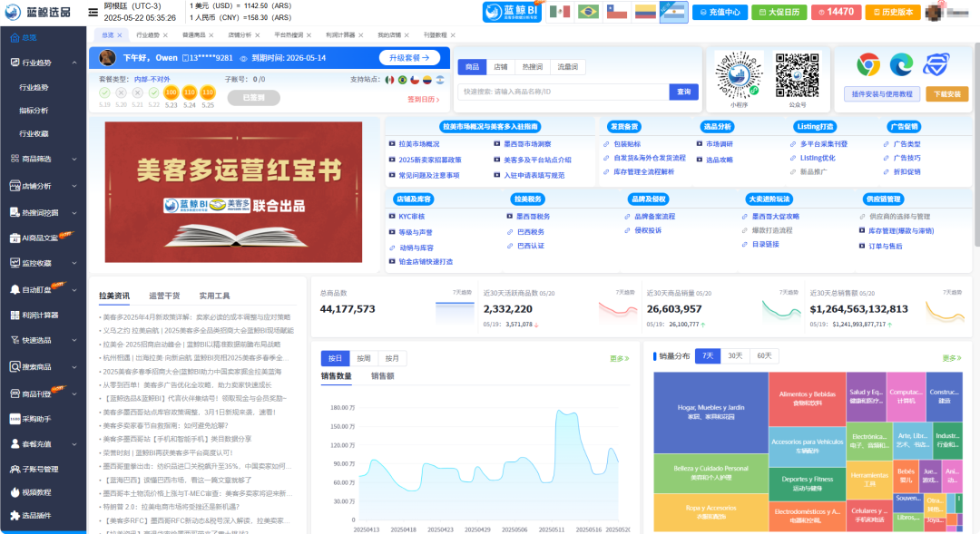Switch sales distribution to 60天

tap(764, 356)
